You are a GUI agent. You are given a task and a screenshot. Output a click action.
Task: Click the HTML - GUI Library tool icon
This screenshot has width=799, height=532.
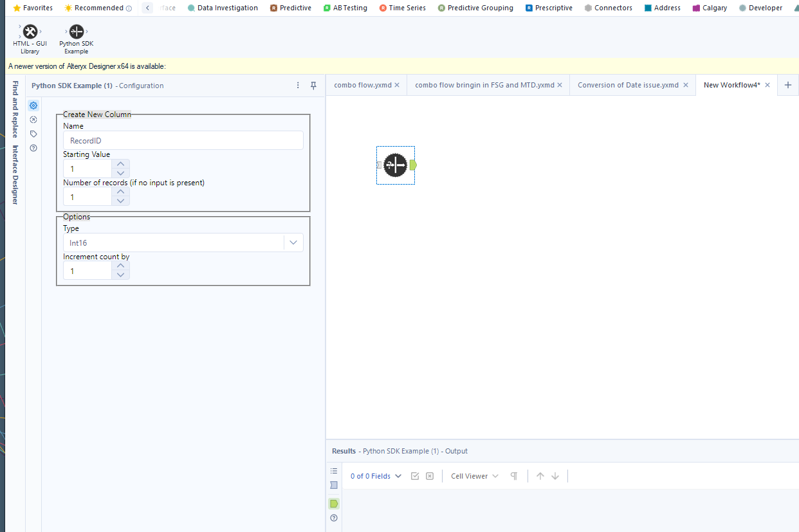[30, 30]
